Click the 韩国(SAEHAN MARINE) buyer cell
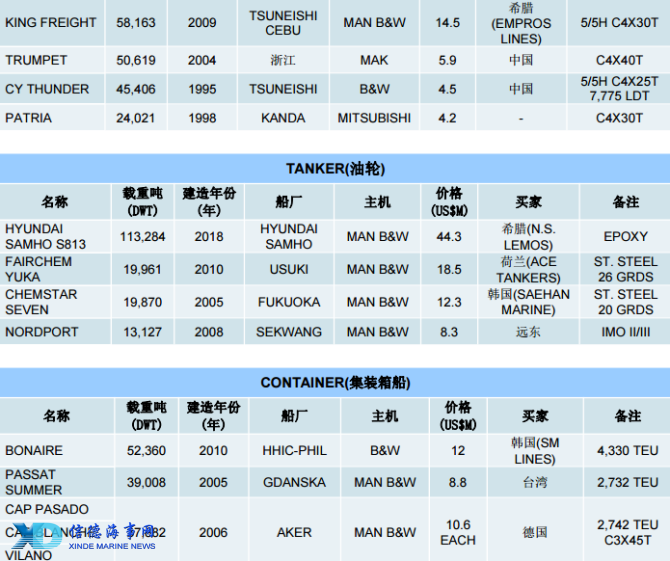Viewport: 670px width, 561px height. tap(529, 302)
